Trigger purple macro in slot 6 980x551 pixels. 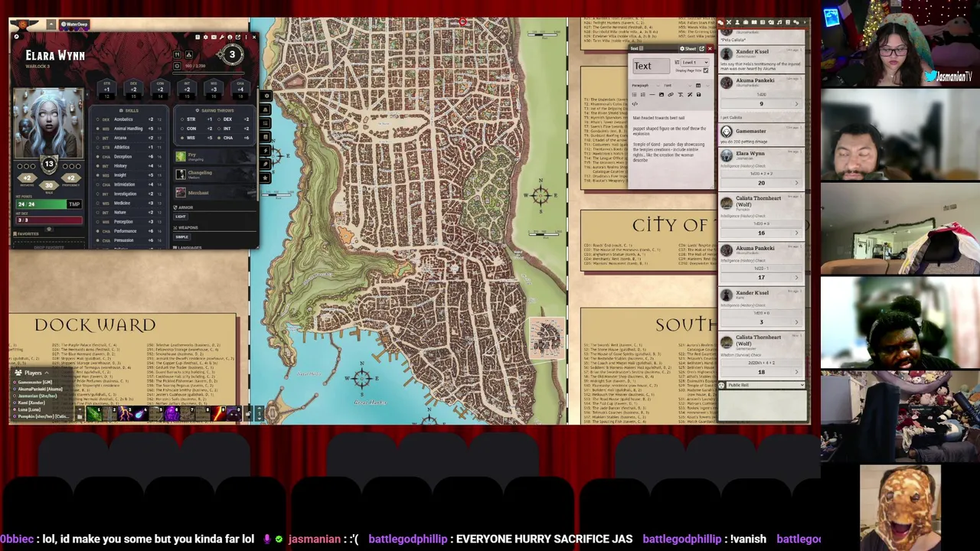(x=171, y=414)
